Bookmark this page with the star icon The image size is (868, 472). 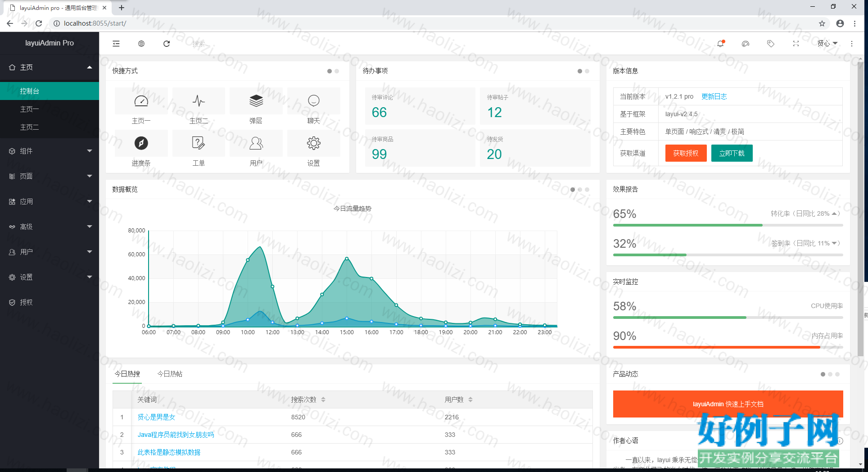coord(822,23)
